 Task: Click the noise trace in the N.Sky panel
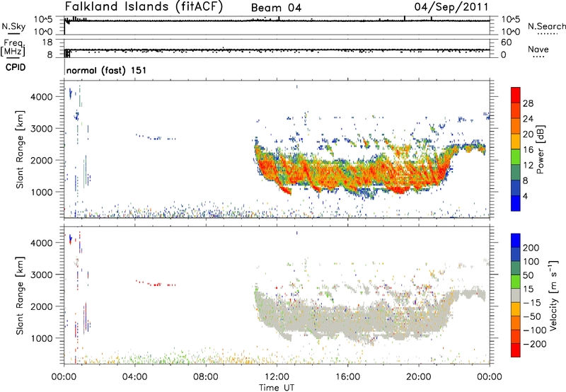277,21
